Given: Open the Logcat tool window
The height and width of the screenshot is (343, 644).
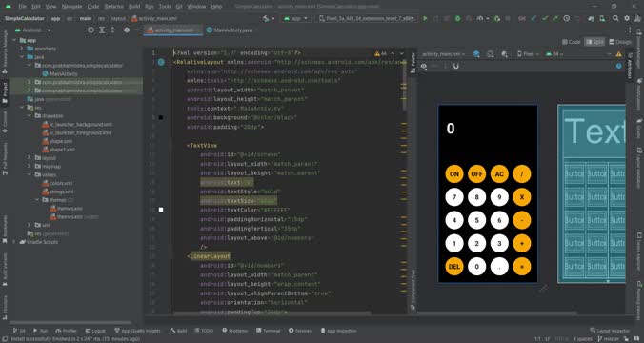Looking at the screenshot, I should pos(95,331).
